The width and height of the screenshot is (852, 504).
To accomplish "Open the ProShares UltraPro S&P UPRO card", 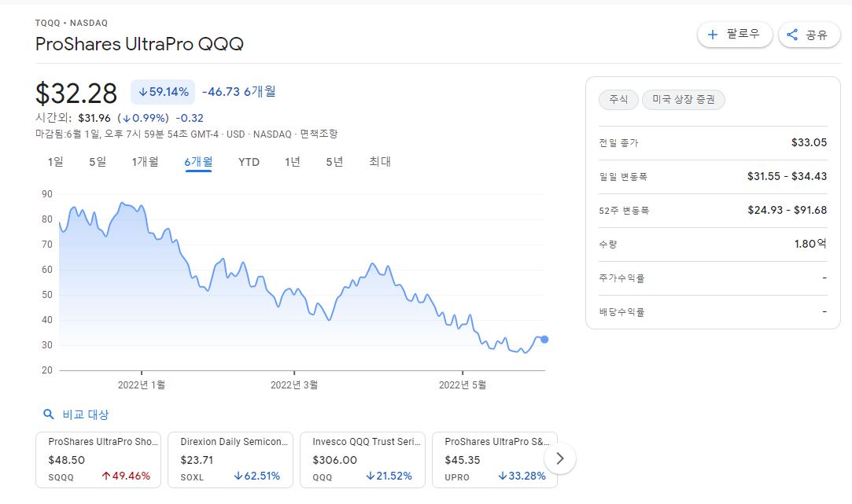I will 495,459.
